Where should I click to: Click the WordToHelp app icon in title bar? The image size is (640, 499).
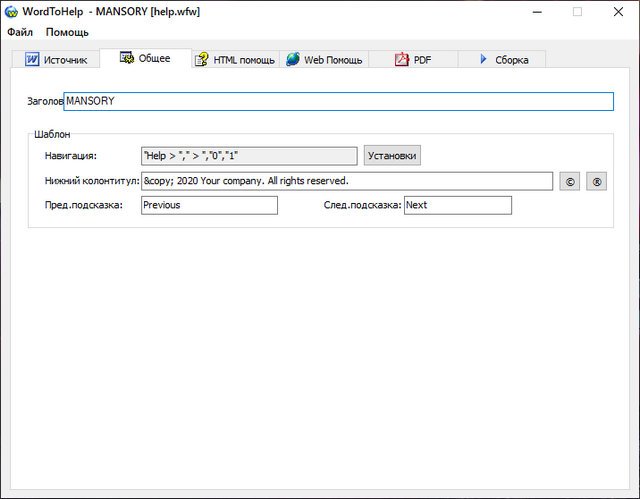[x=11, y=12]
